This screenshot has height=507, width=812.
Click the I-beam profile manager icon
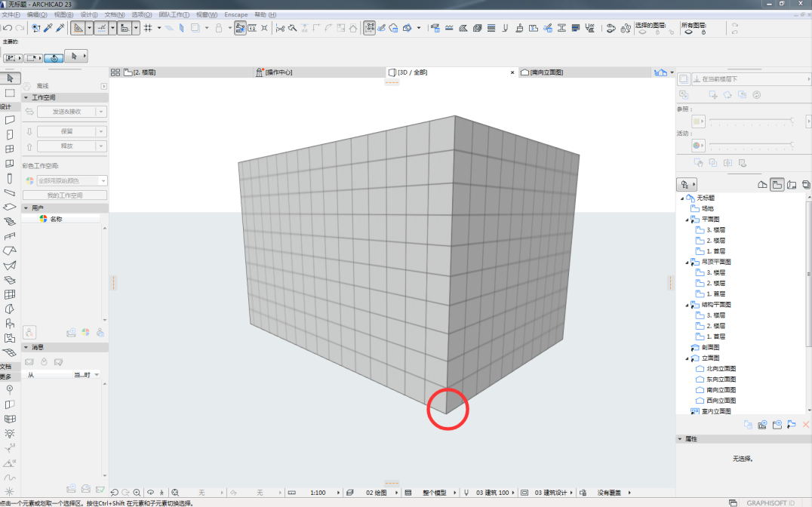[561, 28]
